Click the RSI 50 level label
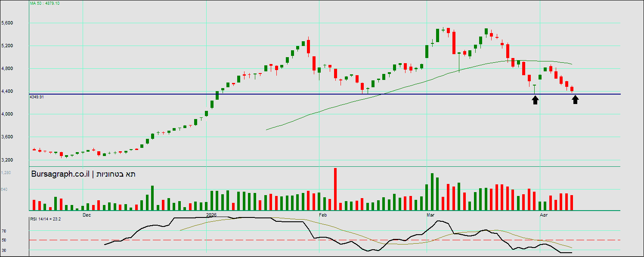Screen dimensions: 644x257 click(4, 240)
